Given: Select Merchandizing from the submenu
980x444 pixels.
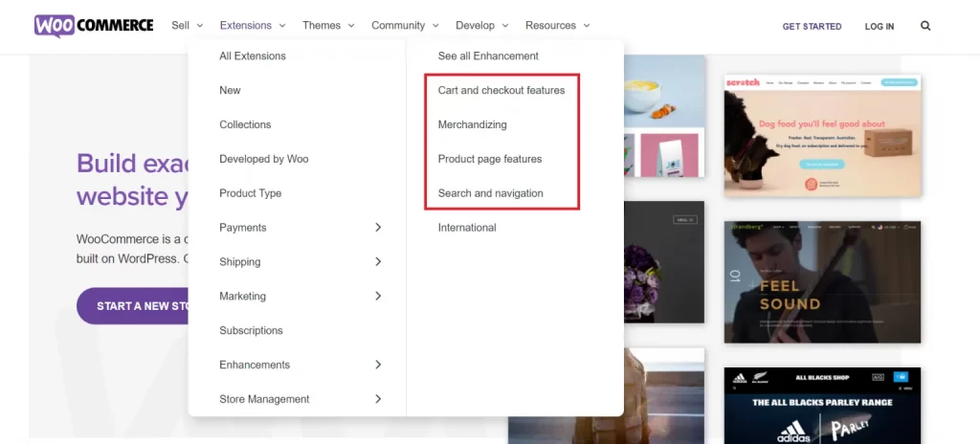Looking at the screenshot, I should click(x=472, y=125).
